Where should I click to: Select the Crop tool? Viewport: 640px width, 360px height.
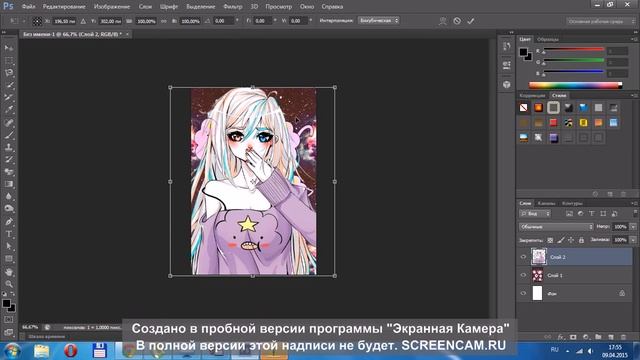pos(9,98)
